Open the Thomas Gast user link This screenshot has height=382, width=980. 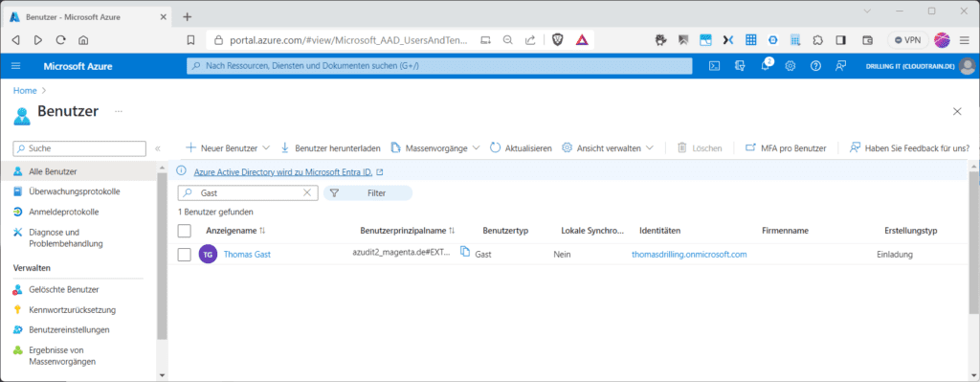(x=247, y=255)
